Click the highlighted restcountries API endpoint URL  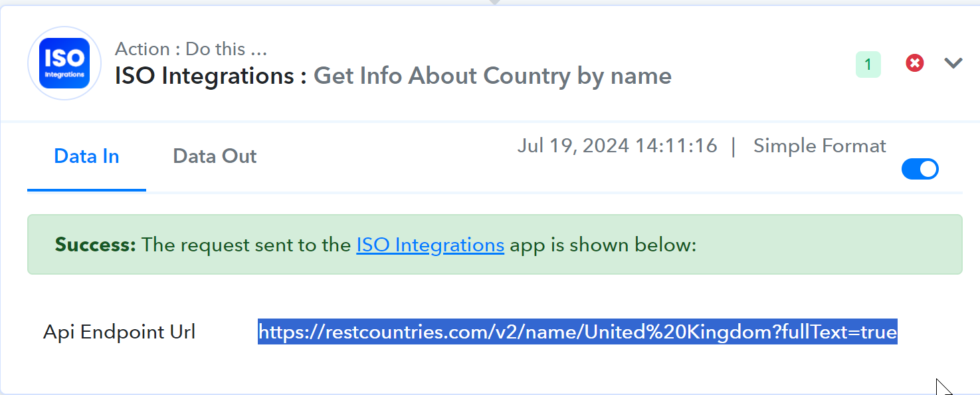[577, 331]
